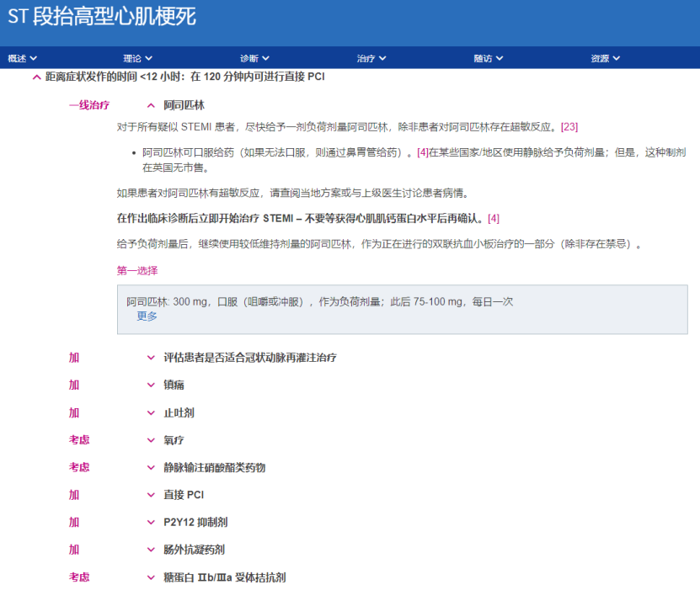The width and height of the screenshot is (700, 590).
Task: Collapse the 距离症状发作的时间 <12 小时 section chevron
Action: click(x=36, y=77)
